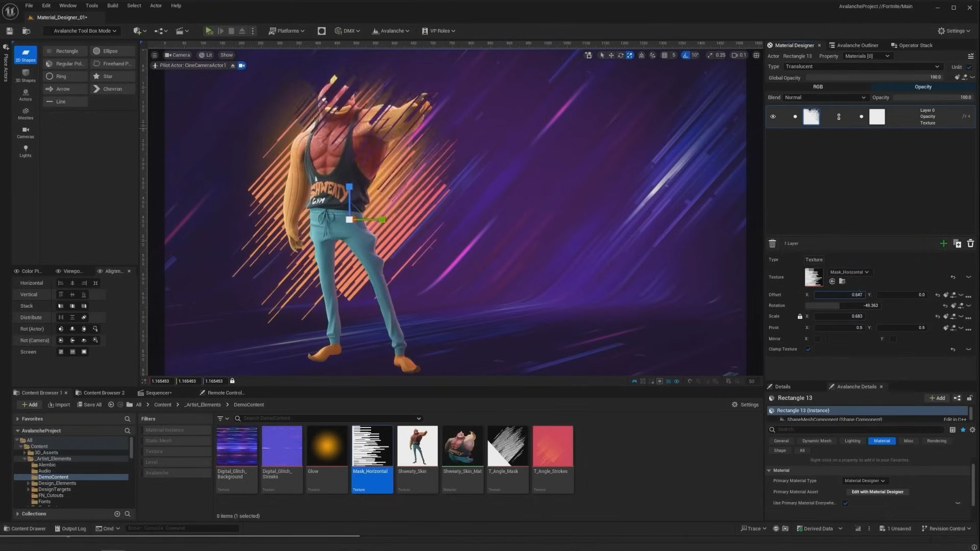This screenshot has width=980, height=551.
Task: Open the Blend mode Normal dropdown
Action: click(x=824, y=97)
